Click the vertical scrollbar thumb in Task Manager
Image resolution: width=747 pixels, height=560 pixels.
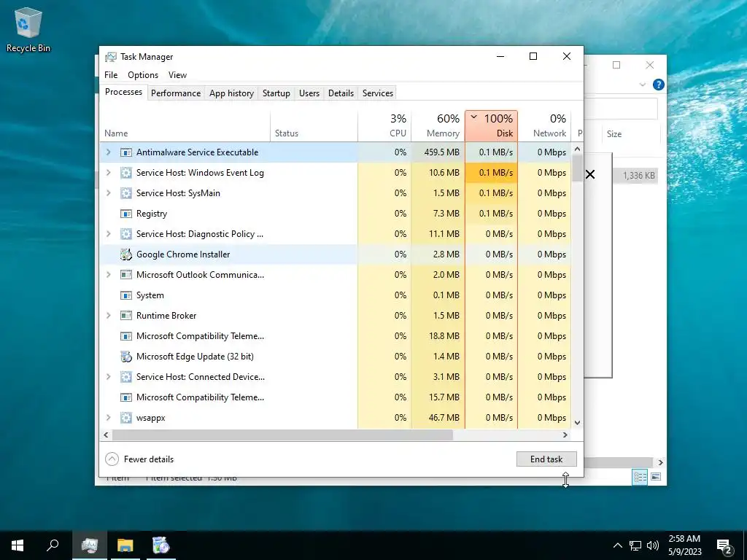tap(578, 168)
